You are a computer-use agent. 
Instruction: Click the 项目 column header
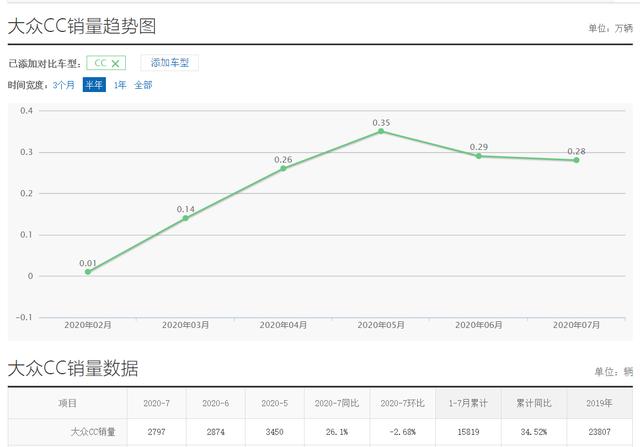tap(67, 403)
